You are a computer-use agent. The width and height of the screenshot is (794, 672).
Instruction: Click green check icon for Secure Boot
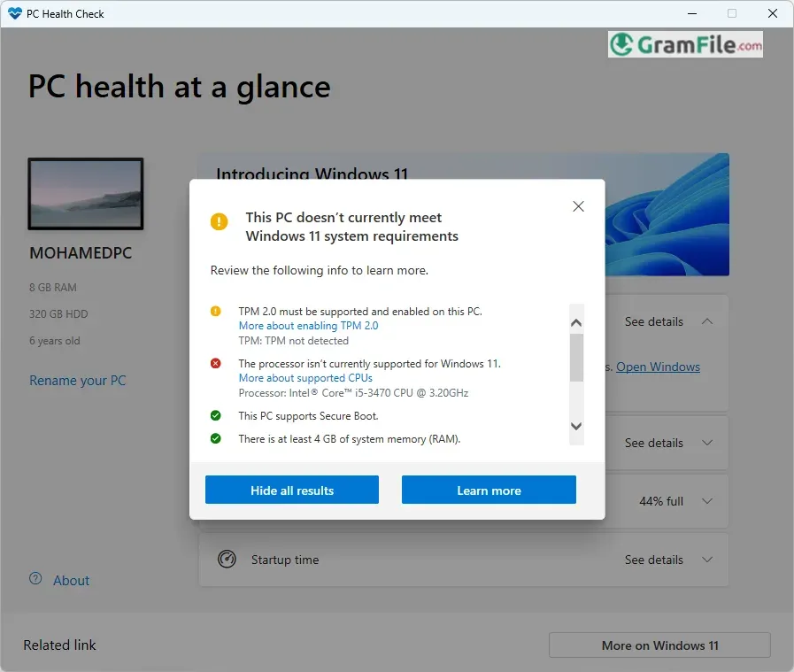pyautogui.click(x=216, y=415)
